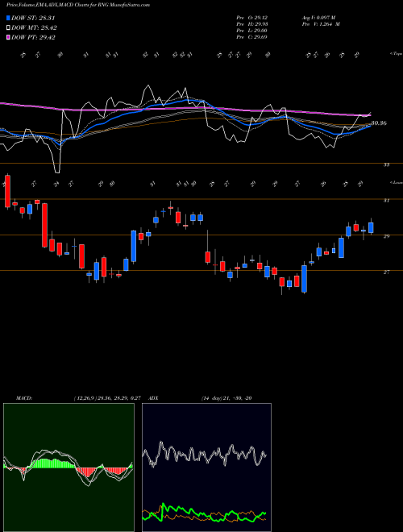Click the 27 price axis label
The image size is (403, 532).
click(x=386, y=272)
